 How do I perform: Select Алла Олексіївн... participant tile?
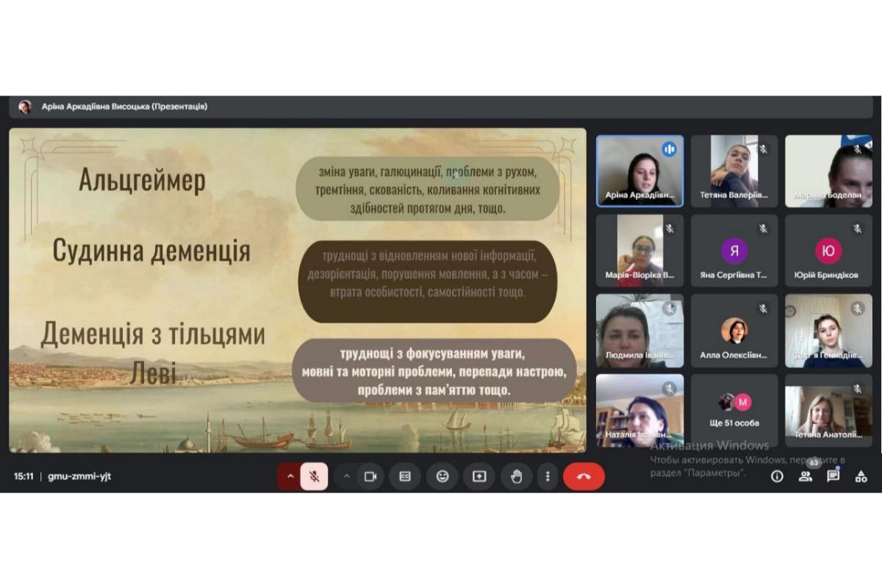tap(734, 331)
